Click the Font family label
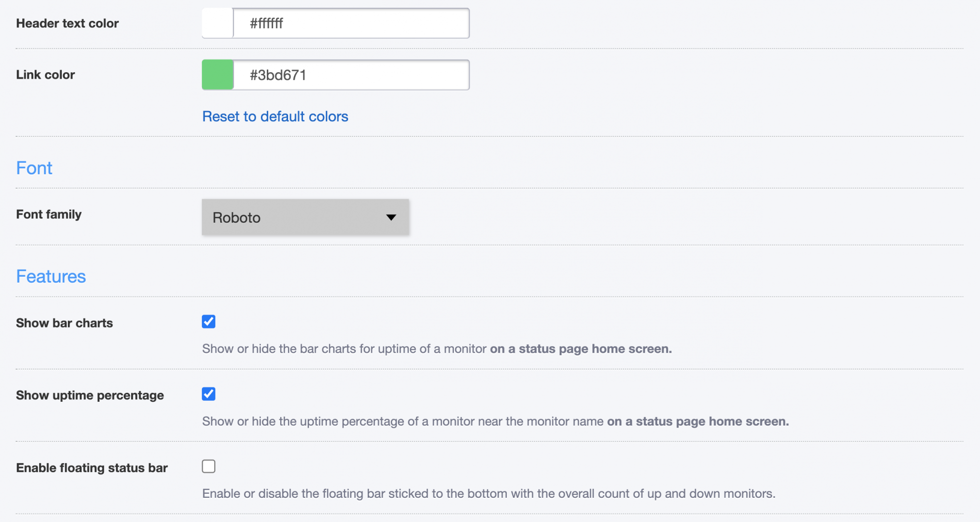Viewport: 980px width, 522px height. [x=49, y=214]
